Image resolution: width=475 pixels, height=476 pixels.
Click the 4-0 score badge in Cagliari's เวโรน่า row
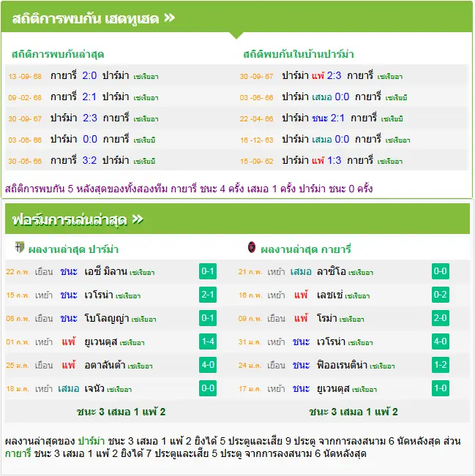tap(441, 341)
